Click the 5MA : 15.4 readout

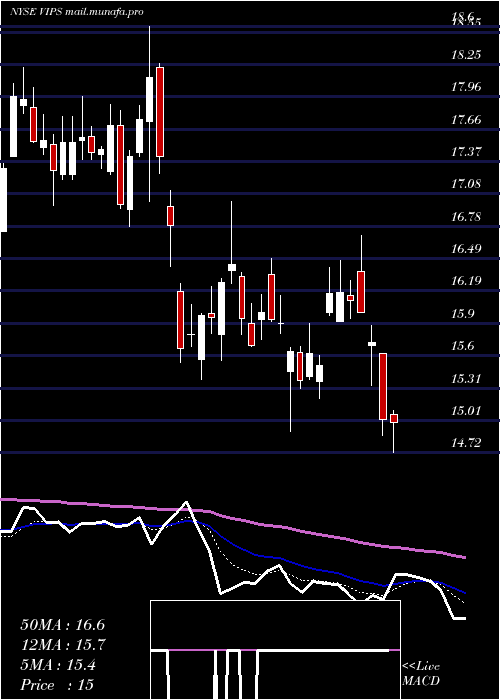(58, 665)
